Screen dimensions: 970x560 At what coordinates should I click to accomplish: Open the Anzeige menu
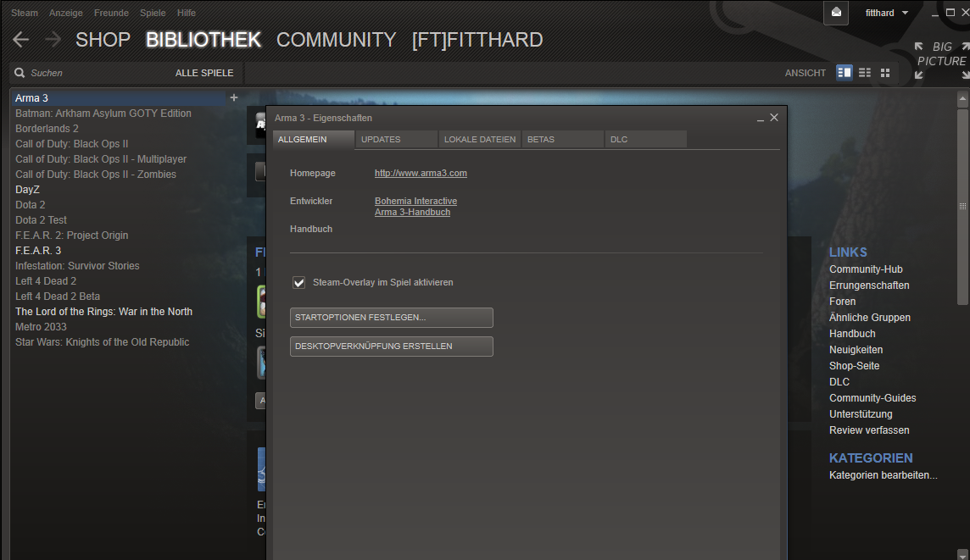(65, 13)
